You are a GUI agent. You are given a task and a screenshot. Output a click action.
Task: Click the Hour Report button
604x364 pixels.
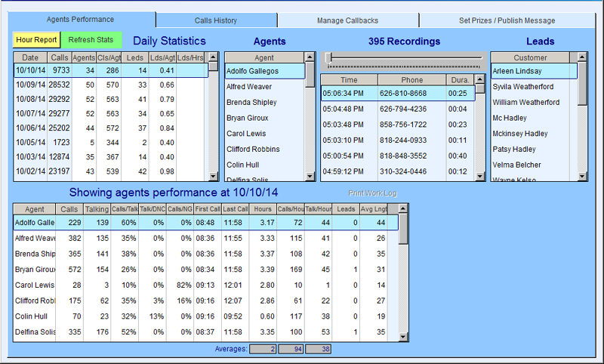pyautogui.click(x=35, y=40)
